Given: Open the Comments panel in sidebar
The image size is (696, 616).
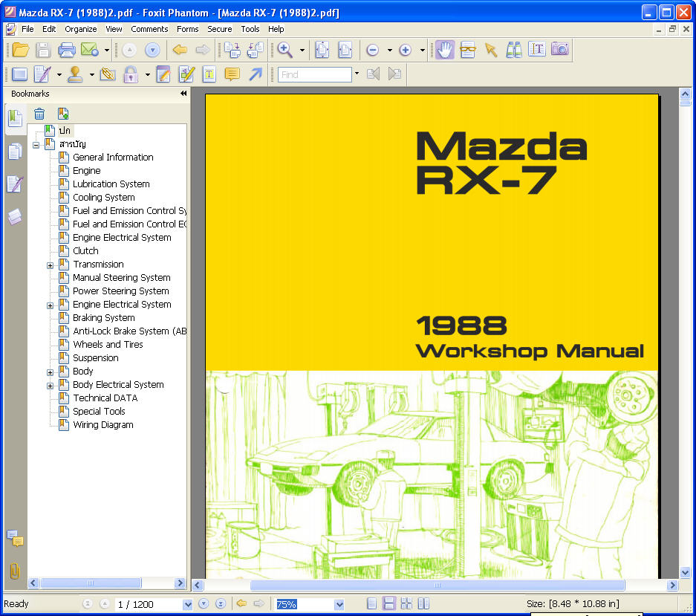Looking at the screenshot, I should coord(16,538).
